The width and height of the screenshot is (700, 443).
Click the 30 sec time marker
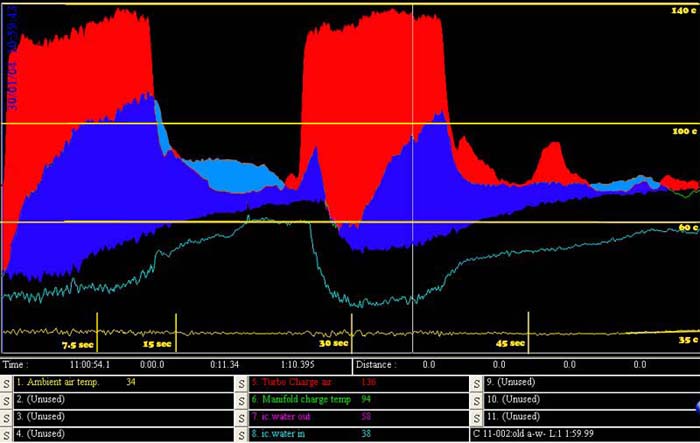pos(333,343)
